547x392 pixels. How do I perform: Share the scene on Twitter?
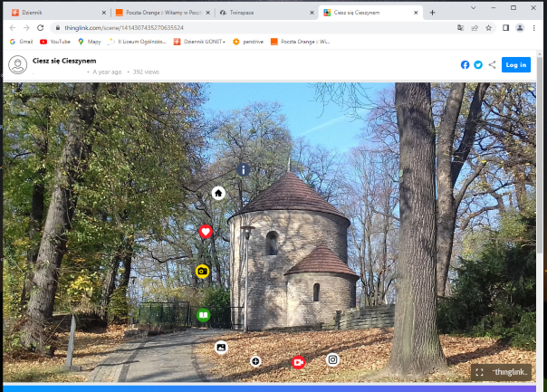[478, 65]
